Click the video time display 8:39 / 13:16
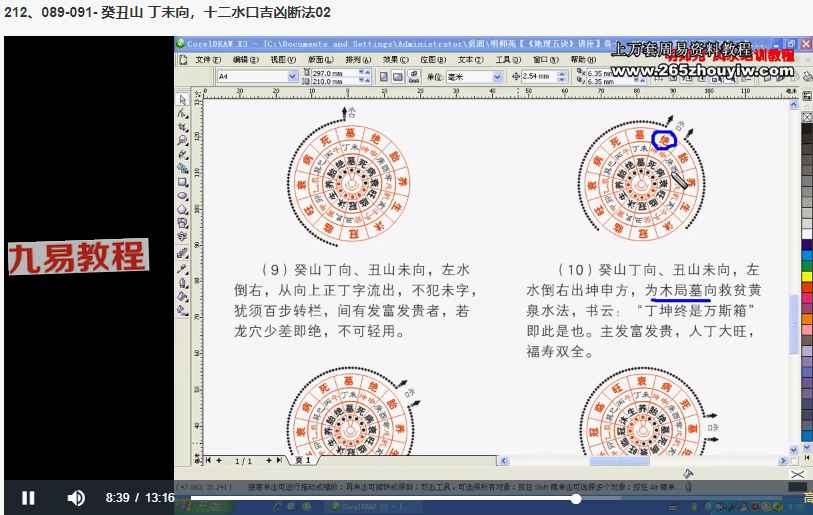 click(x=140, y=498)
